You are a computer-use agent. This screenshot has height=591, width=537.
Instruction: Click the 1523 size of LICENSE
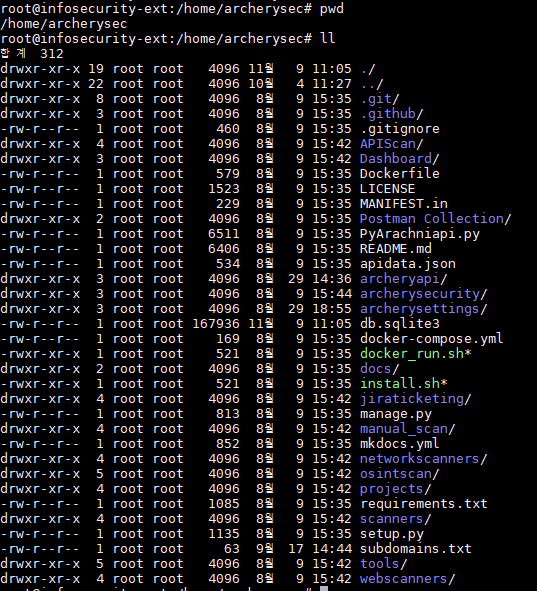(x=224, y=189)
